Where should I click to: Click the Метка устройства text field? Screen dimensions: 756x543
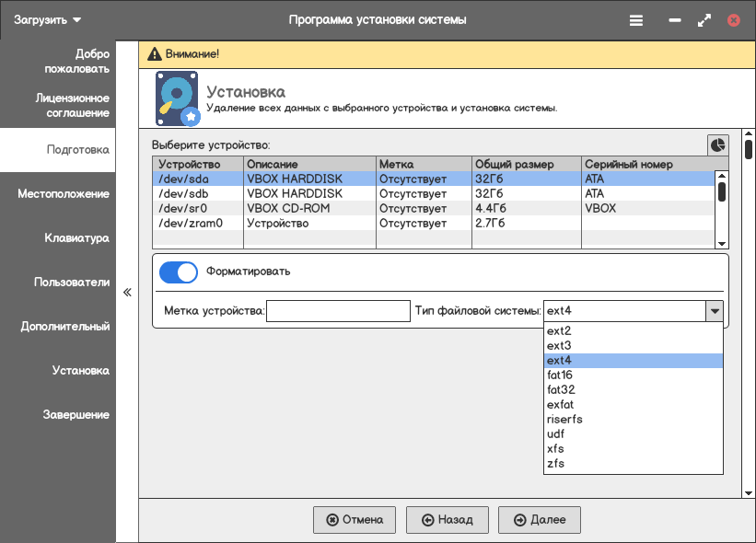coord(338,311)
